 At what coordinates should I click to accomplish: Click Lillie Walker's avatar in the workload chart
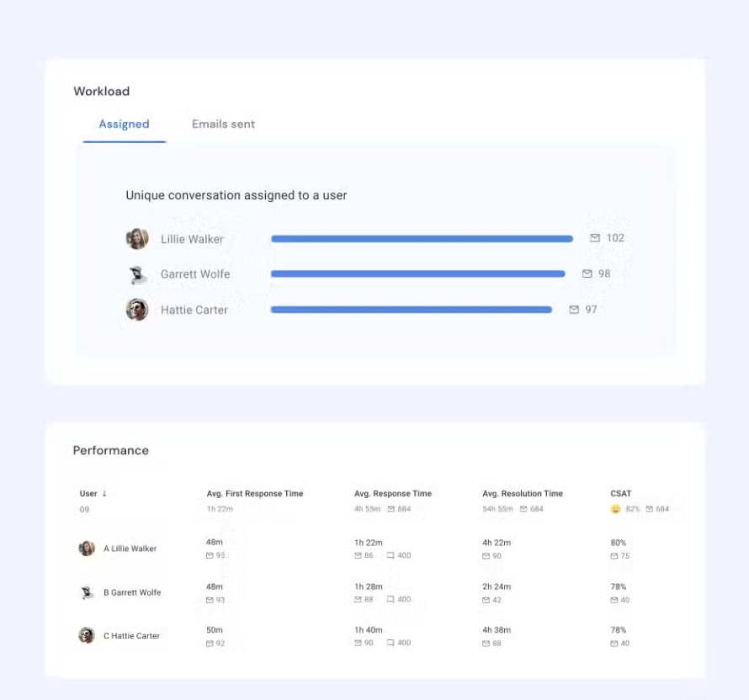135,238
